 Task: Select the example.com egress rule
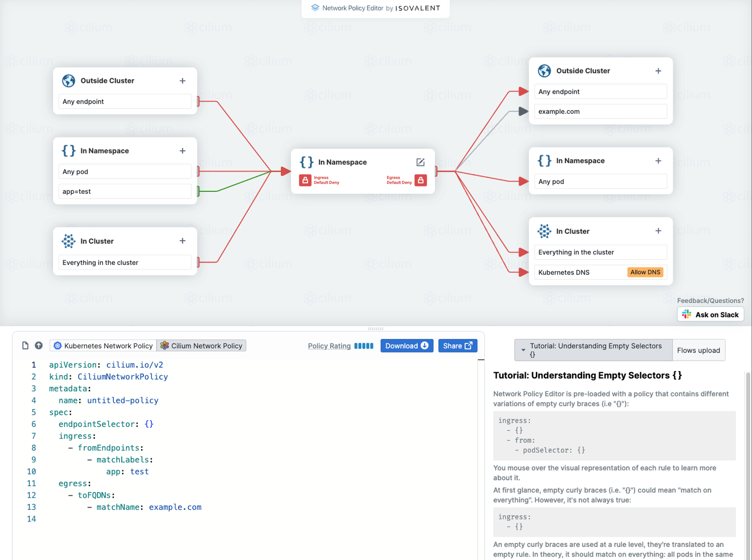pos(600,112)
